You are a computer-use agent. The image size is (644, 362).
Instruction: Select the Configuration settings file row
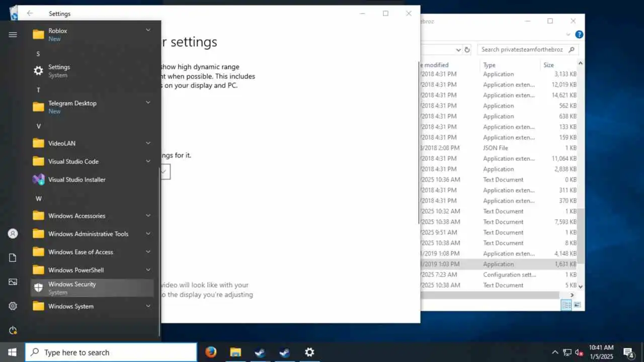pos(499,275)
